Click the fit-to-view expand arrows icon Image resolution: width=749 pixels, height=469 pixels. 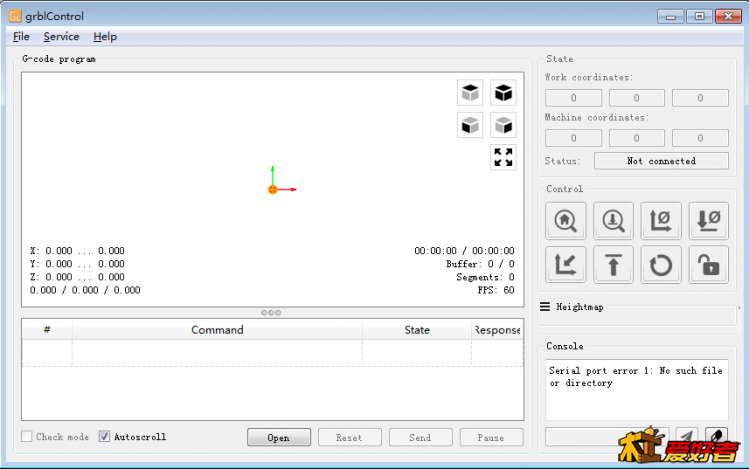click(x=503, y=157)
